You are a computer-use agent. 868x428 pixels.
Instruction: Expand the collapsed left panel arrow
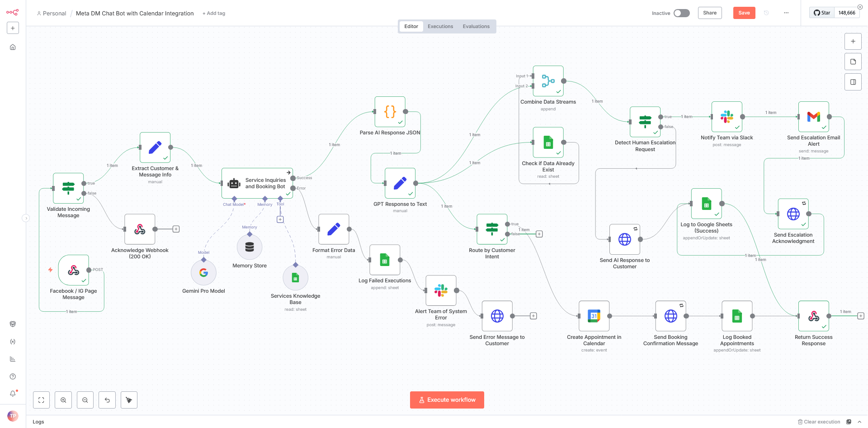[x=27, y=218]
